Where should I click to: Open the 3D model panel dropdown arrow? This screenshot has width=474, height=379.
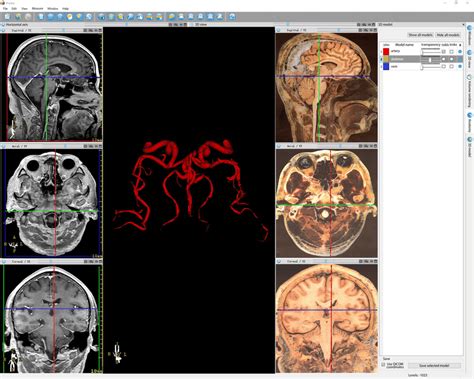pos(463,25)
